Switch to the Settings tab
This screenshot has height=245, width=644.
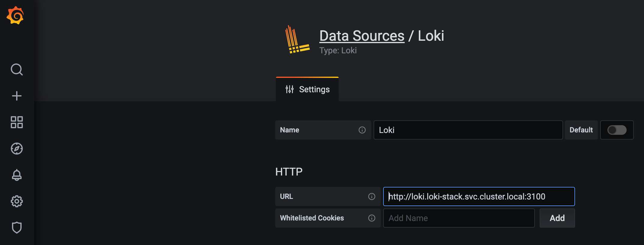pyautogui.click(x=314, y=89)
